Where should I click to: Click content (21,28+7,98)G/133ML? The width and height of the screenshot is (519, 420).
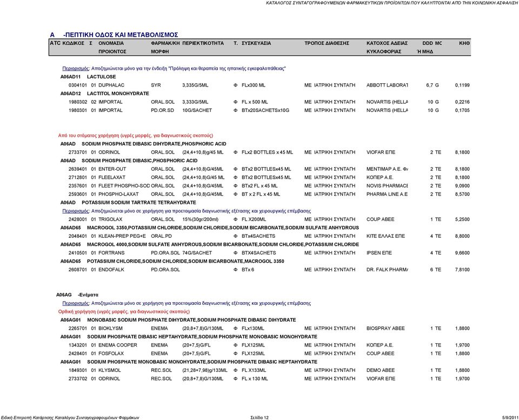tap(205, 370)
